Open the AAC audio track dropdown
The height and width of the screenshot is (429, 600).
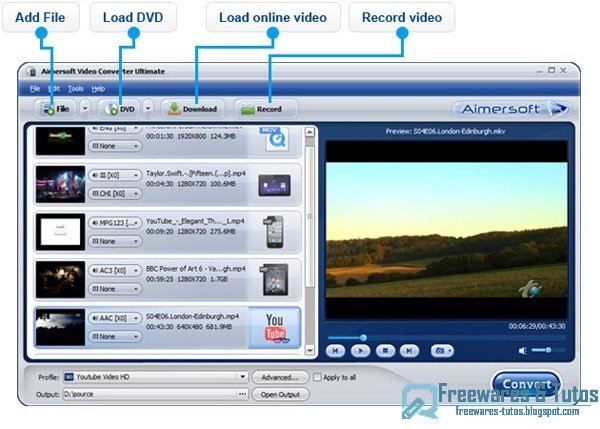coord(115,318)
